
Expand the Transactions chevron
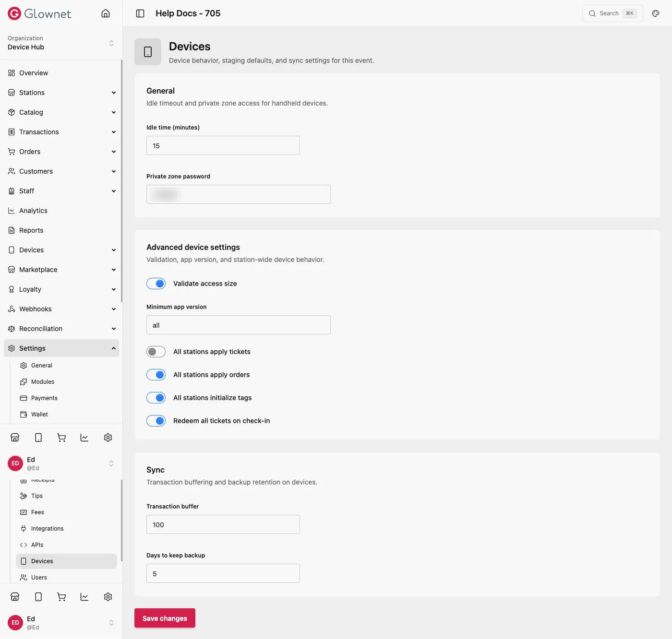[x=114, y=132]
